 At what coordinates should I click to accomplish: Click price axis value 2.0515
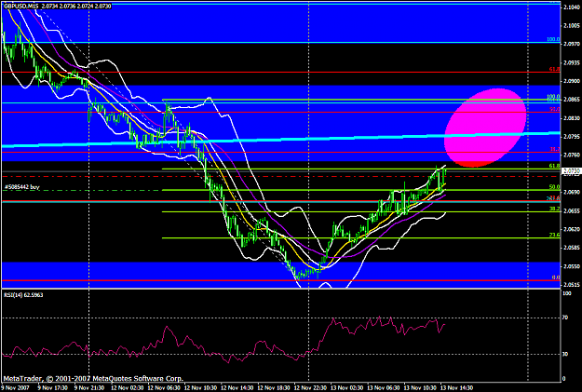(x=570, y=285)
